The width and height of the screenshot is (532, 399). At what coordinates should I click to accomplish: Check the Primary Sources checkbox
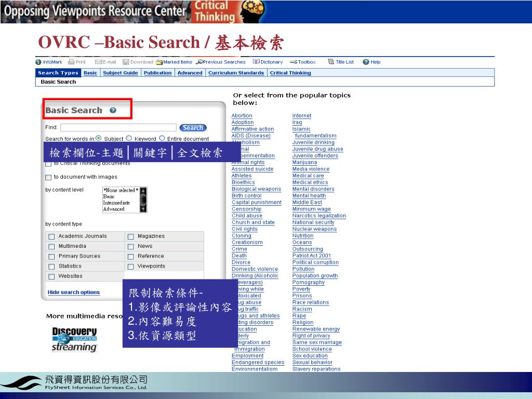[51, 257]
